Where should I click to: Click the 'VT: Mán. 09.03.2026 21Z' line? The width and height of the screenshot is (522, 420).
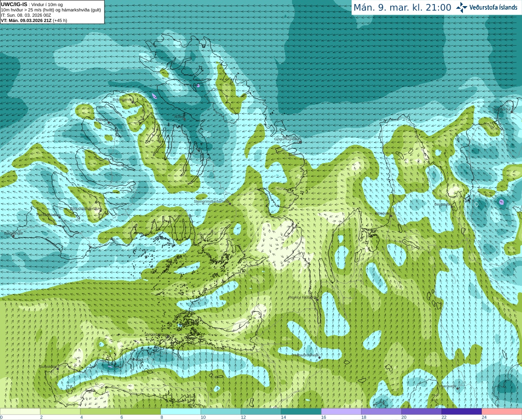pyautogui.click(x=26, y=20)
